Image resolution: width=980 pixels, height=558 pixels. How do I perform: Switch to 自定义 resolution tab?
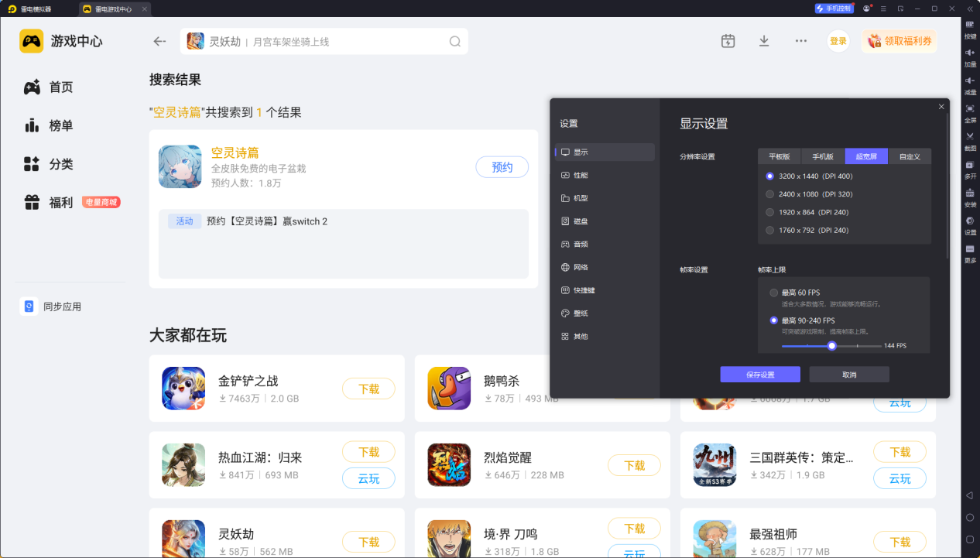(910, 156)
